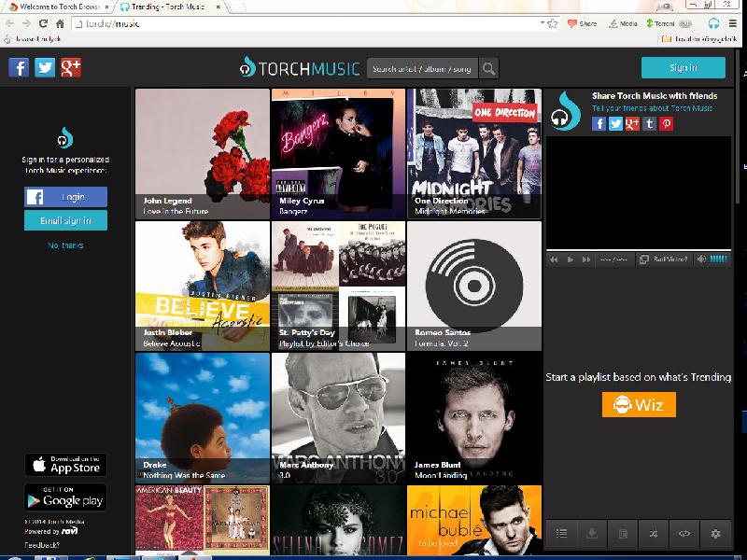Open Marc Anthony 3.0 album
This screenshot has width=747, height=560.
tap(338, 418)
